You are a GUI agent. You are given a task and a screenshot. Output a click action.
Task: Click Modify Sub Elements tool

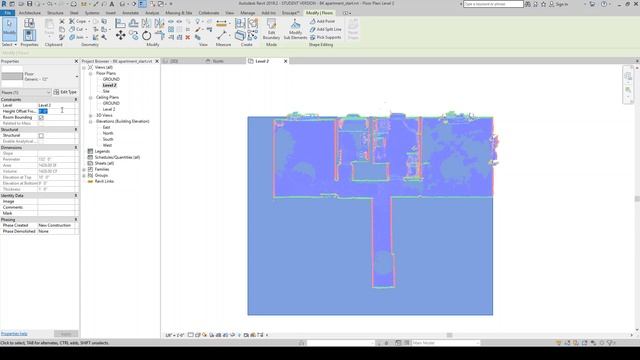295,29
